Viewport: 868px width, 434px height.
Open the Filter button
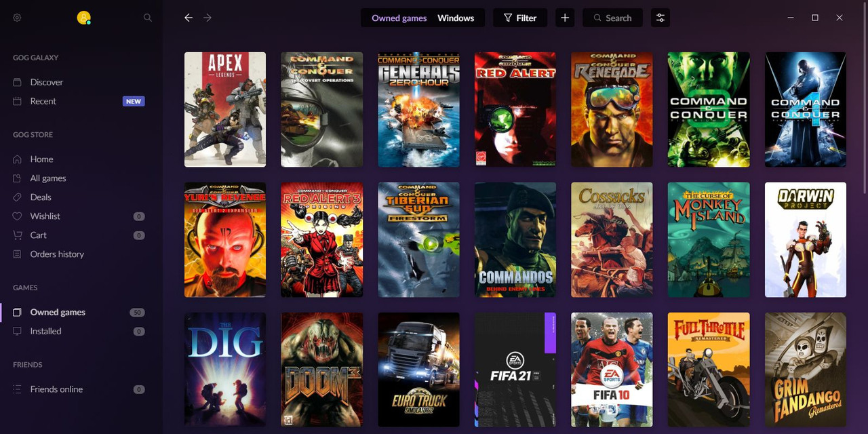pos(520,18)
